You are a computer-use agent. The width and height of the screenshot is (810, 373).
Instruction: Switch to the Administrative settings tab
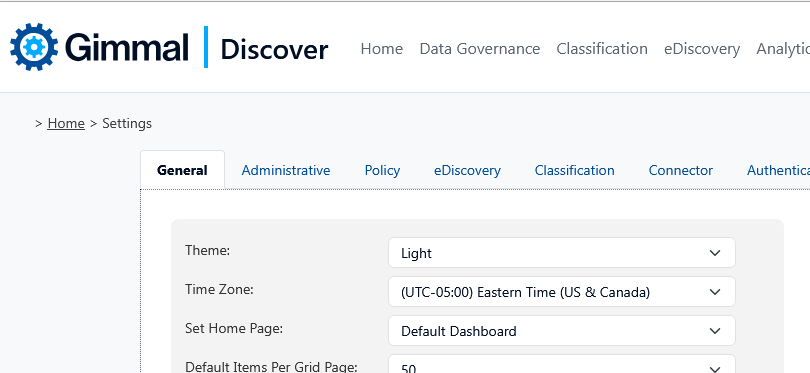pos(286,170)
